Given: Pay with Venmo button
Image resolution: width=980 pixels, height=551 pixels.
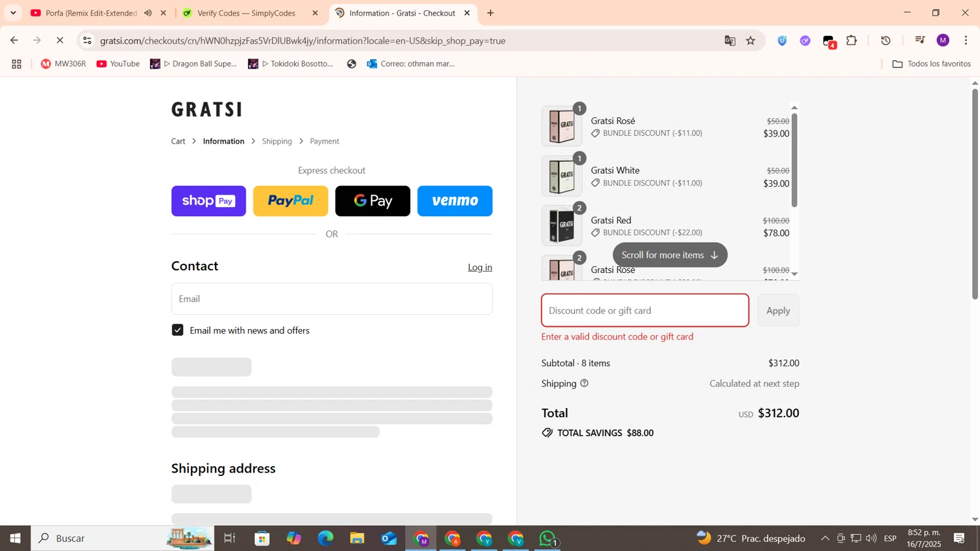Looking at the screenshot, I should coord(455,201).
